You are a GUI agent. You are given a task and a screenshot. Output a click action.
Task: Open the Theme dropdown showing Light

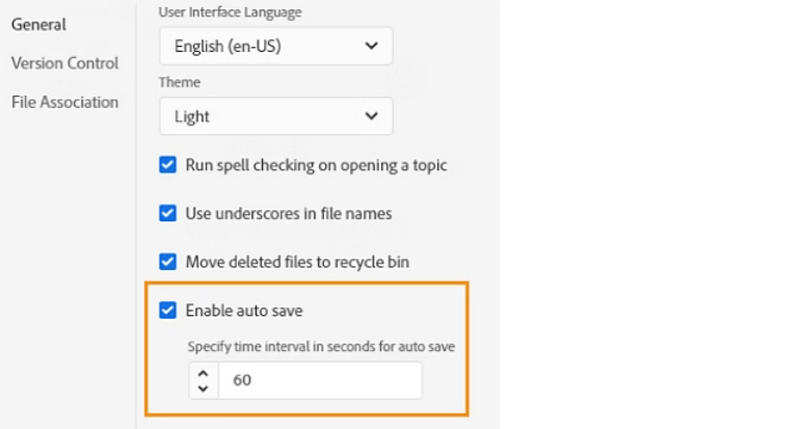point(276,116)
